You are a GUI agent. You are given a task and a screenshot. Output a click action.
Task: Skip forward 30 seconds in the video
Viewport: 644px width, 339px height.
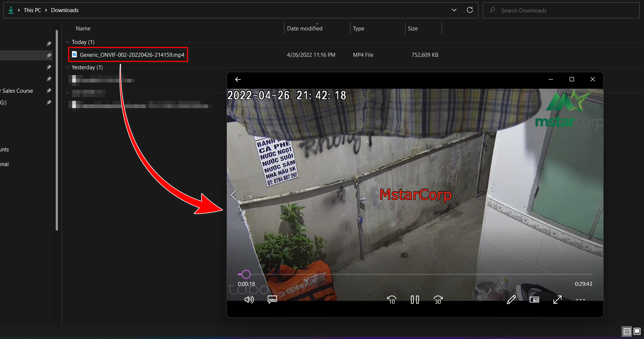point(438,299)
